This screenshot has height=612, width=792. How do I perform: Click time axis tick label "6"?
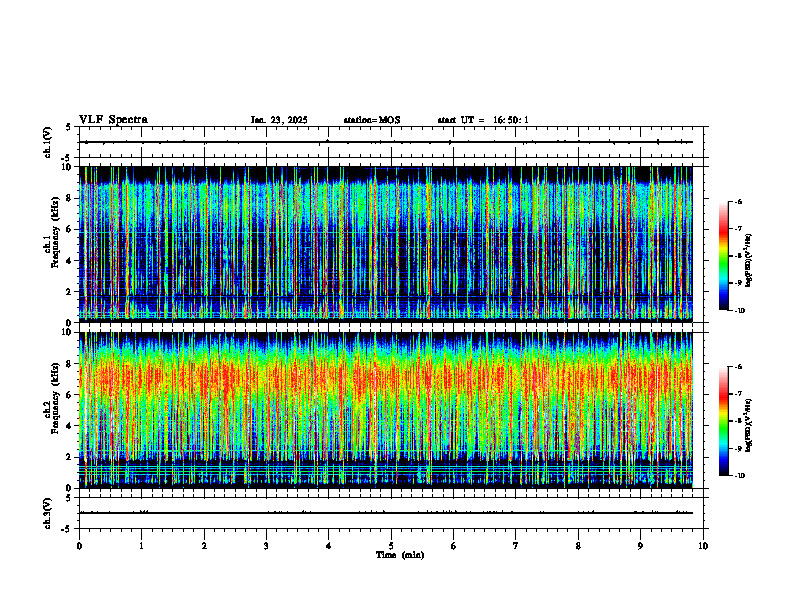[x=454, y=546]
